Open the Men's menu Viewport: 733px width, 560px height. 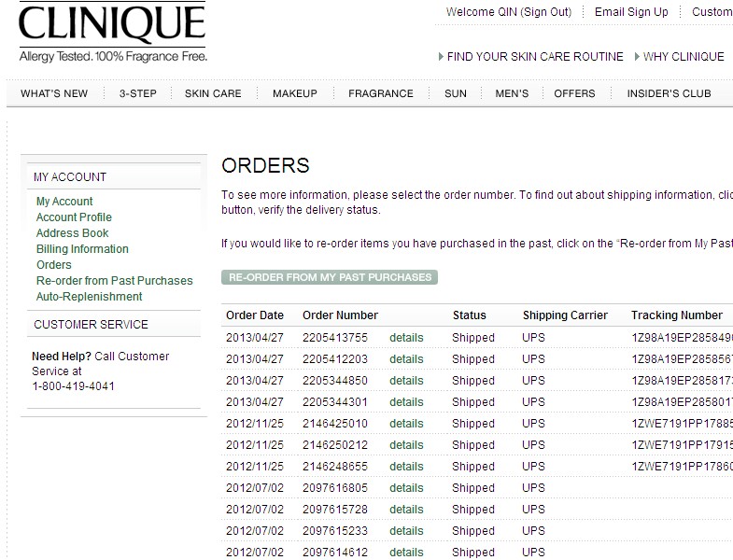[512, 93]
